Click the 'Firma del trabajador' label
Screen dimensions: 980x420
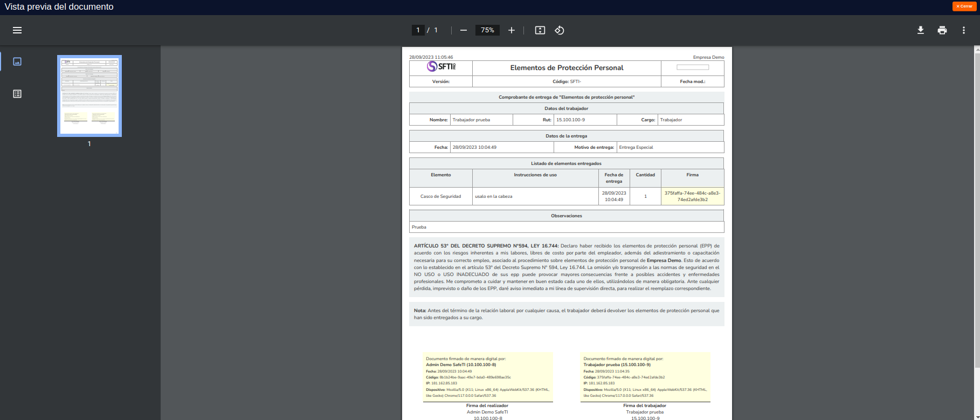coord(645,405)
